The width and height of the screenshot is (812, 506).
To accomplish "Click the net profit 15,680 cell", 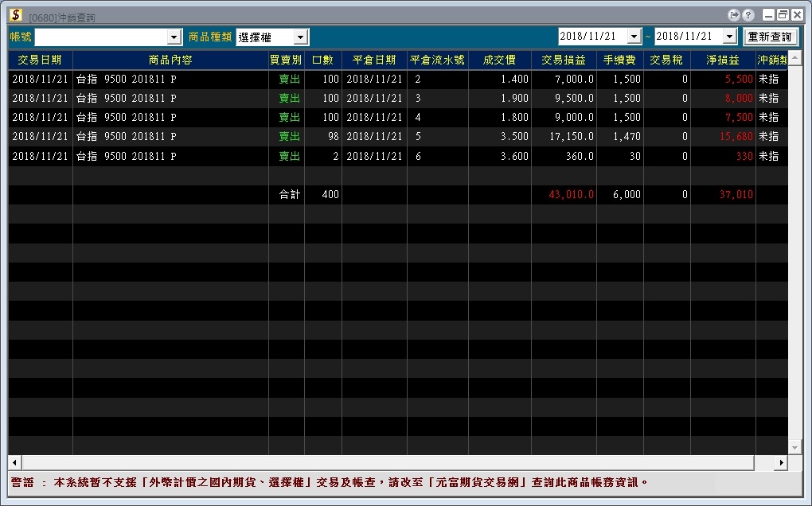I will [723, 137].
